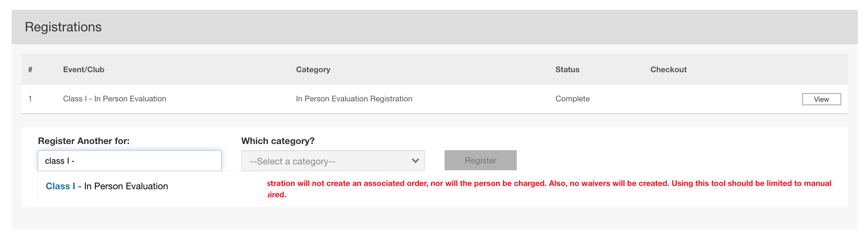Select the Class I - In Person Evaluation row cell

coord(114,99)
